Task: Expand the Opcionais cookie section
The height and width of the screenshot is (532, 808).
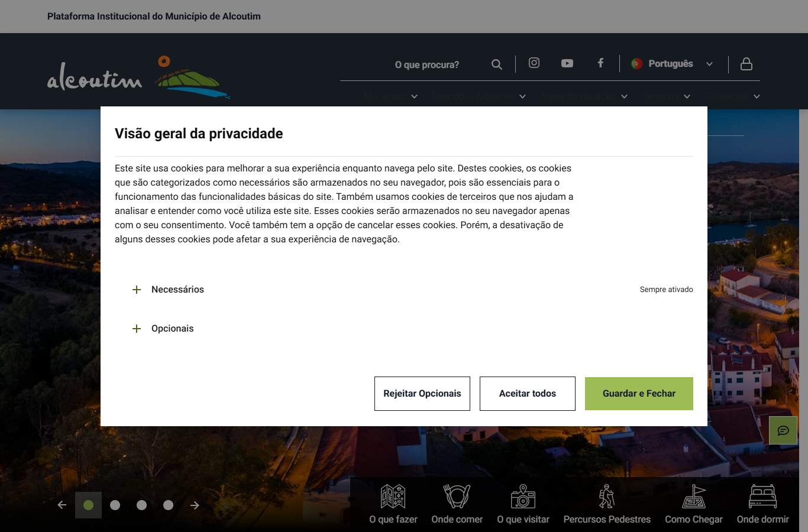Action: (137, 329)
